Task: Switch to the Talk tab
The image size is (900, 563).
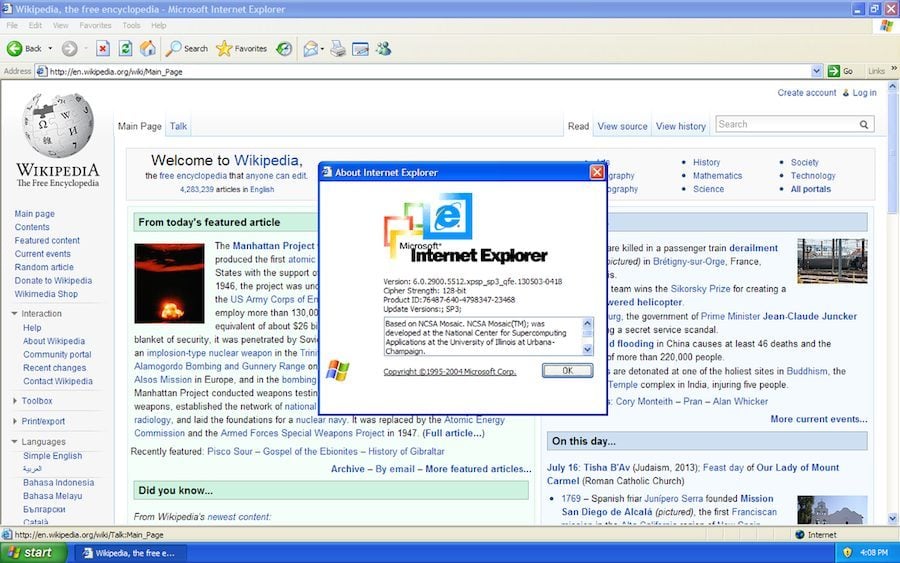Action: coord(178,126)
